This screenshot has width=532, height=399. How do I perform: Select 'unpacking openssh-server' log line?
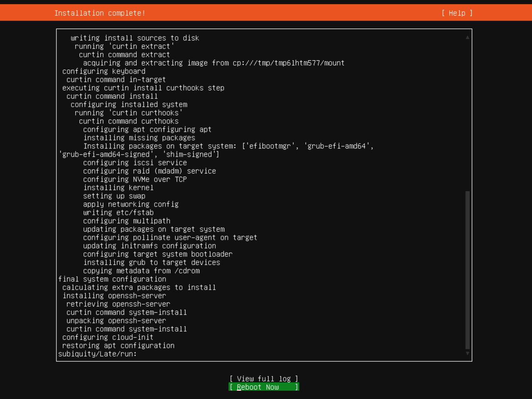116,320
